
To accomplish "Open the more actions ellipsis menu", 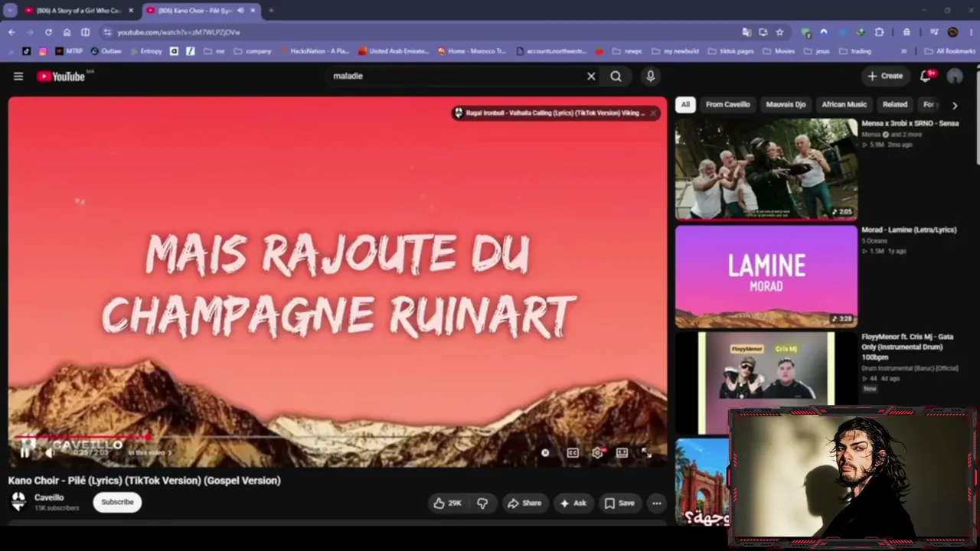I will click(x=657, y=503).
